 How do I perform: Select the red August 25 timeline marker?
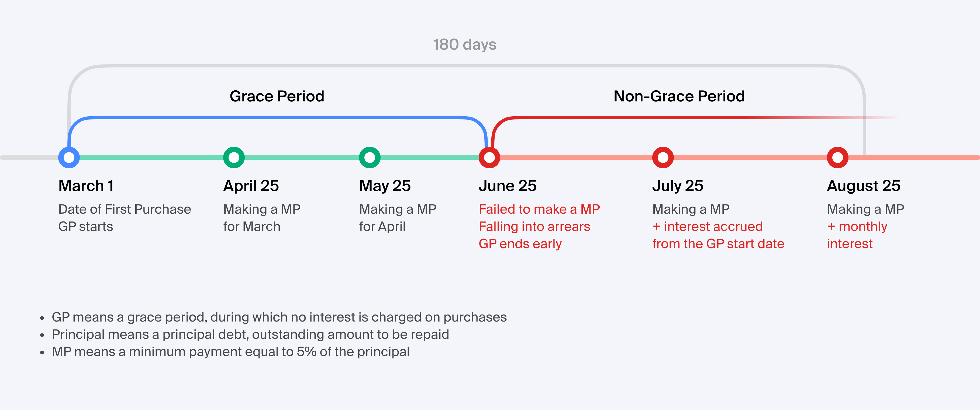pos(837,157)
